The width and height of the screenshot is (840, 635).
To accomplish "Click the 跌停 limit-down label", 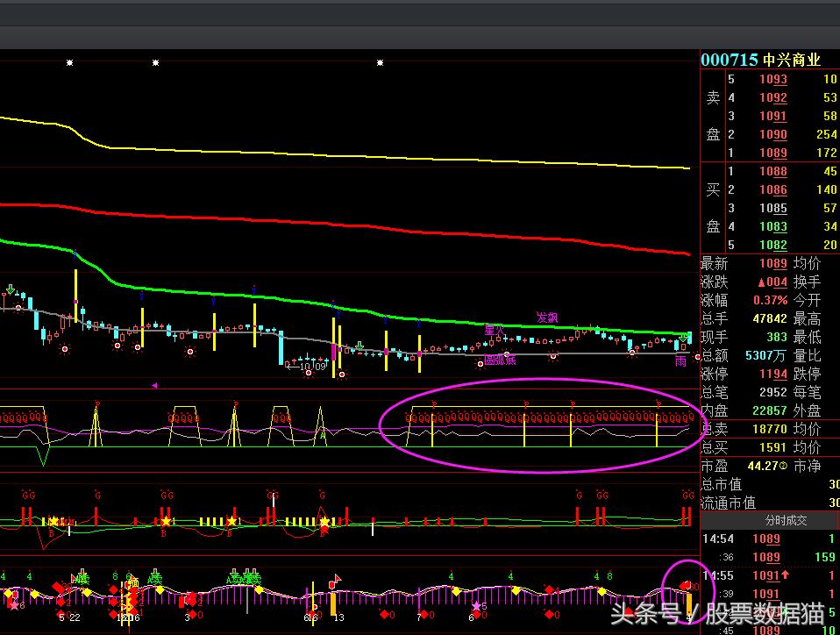I will [807, 374].
